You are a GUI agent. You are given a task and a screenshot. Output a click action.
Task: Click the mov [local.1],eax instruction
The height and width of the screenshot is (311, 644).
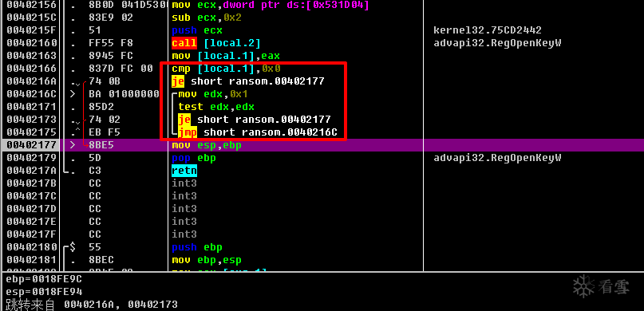point(226,56)
